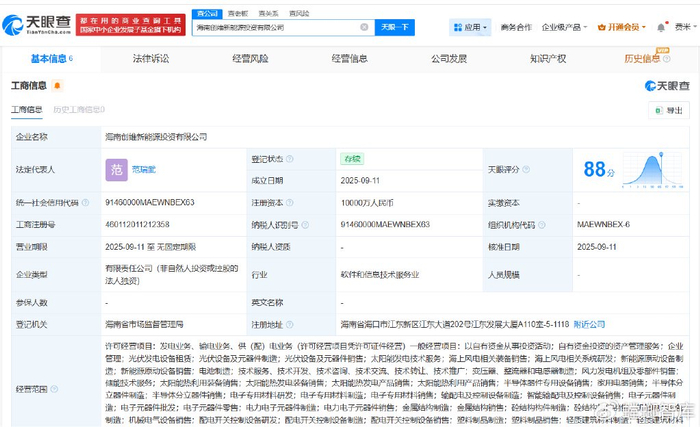Screen dimensions: 700x427
Task: Click the help icon beside 历史信息 tab
Action: [667, 59]
